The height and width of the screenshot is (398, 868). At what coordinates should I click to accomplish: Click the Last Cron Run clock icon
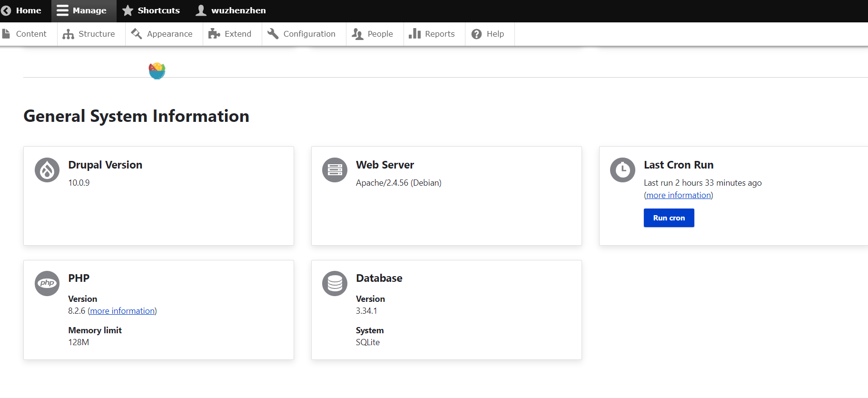click(x=622, y=170)
